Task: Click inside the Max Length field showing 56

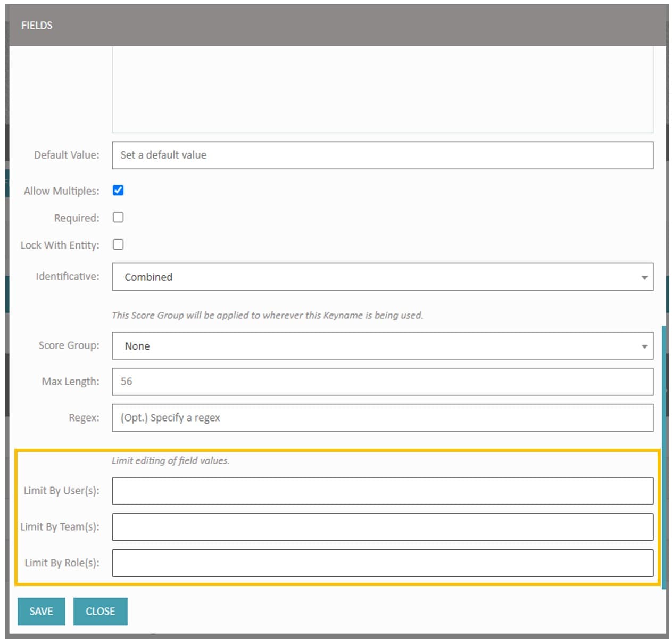Action: (x=372, y=381)
